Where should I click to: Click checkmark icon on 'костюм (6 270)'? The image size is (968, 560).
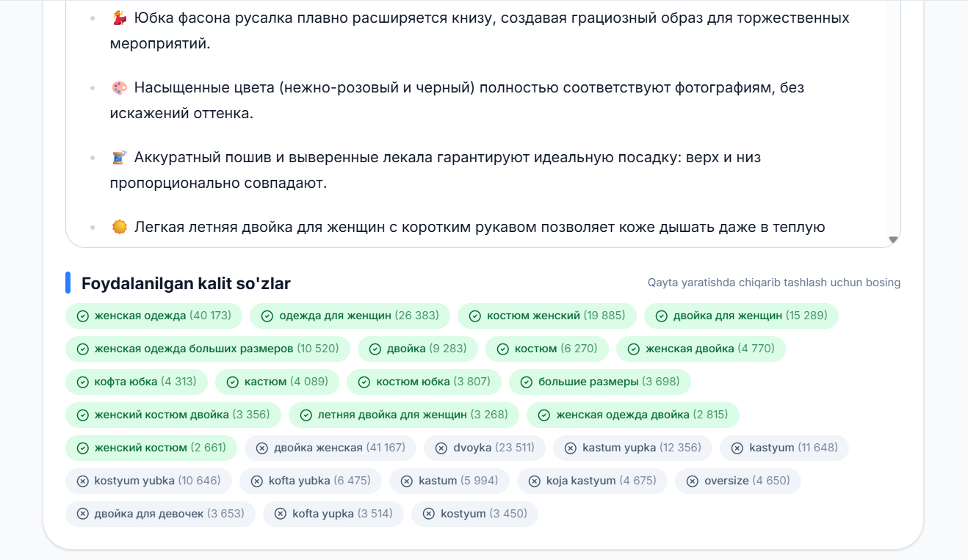point(503,349)
